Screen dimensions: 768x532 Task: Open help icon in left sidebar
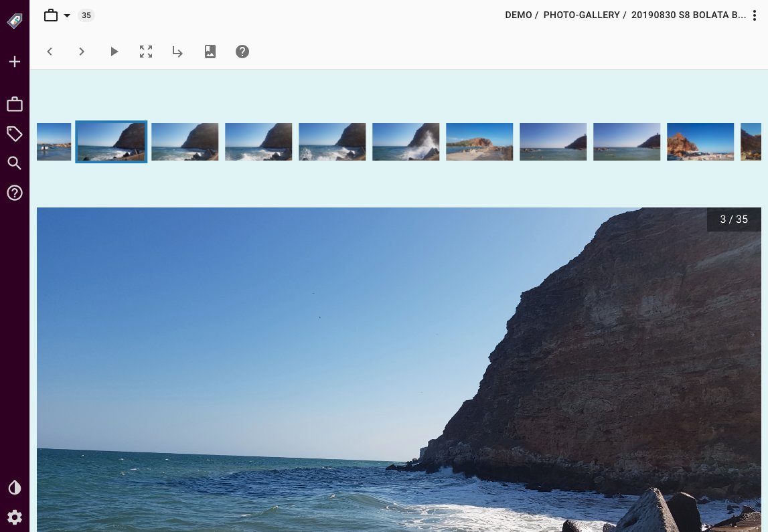[15, 193]
